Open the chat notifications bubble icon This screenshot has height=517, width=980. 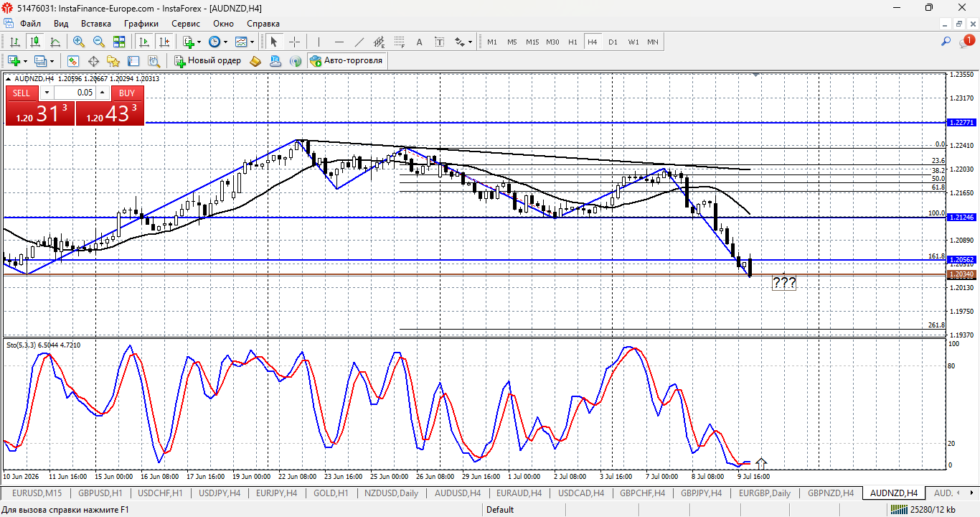click(966, 42)
